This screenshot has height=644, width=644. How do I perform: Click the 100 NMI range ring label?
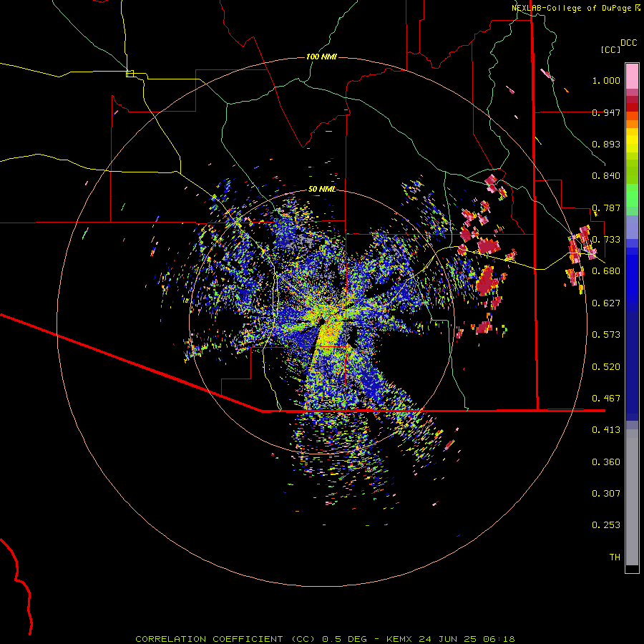(321, 57)
